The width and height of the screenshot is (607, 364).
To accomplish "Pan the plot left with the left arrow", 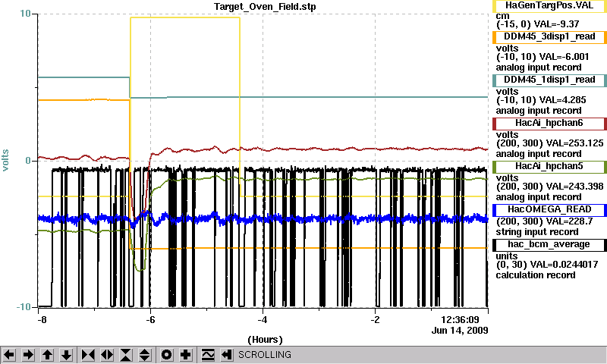I will (9, 355).
